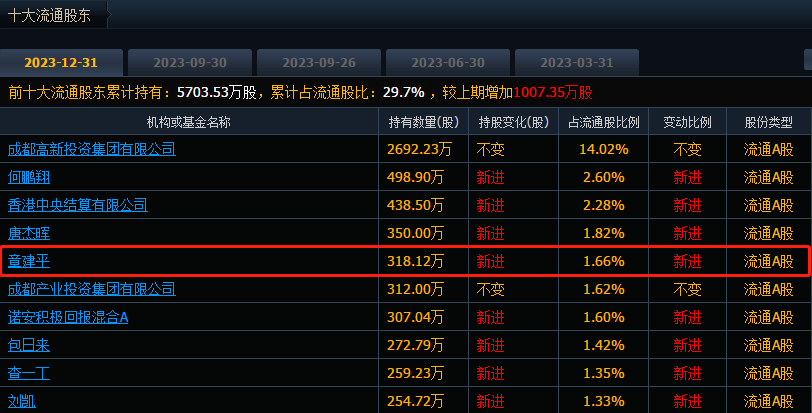Open 成都高新投资集团有限公司 shareholder link
812x413 pixels.
pyautogui.click(x=92, y=149)
